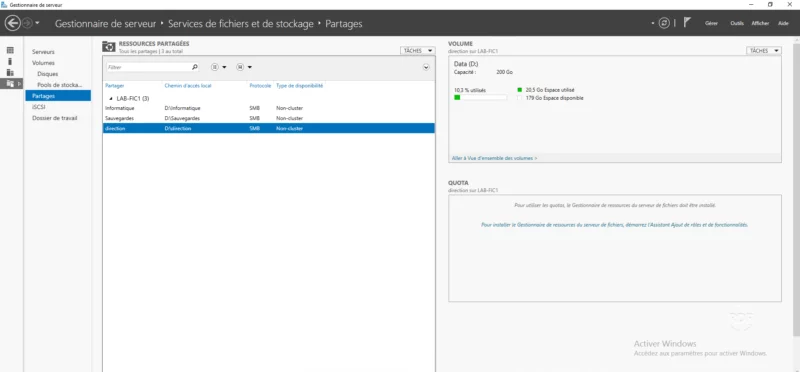
Task: Open the list view options dropdown
Action: 218,67
